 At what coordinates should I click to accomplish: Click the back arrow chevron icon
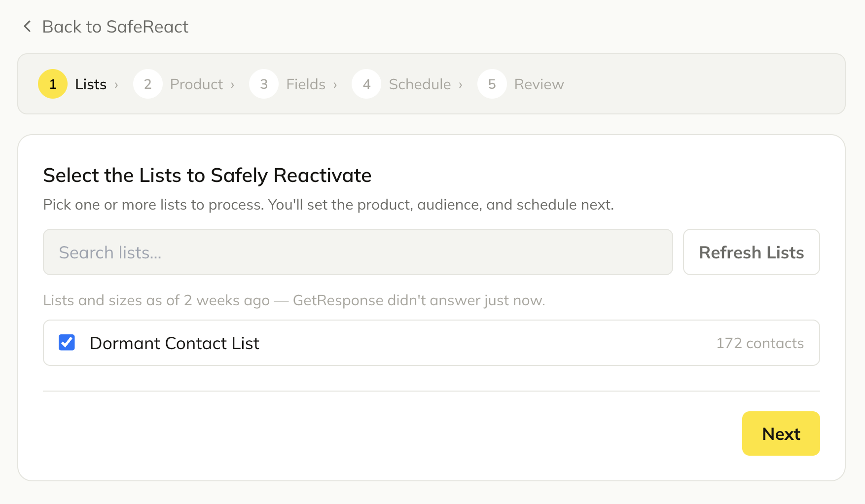(x=28, y=27)
